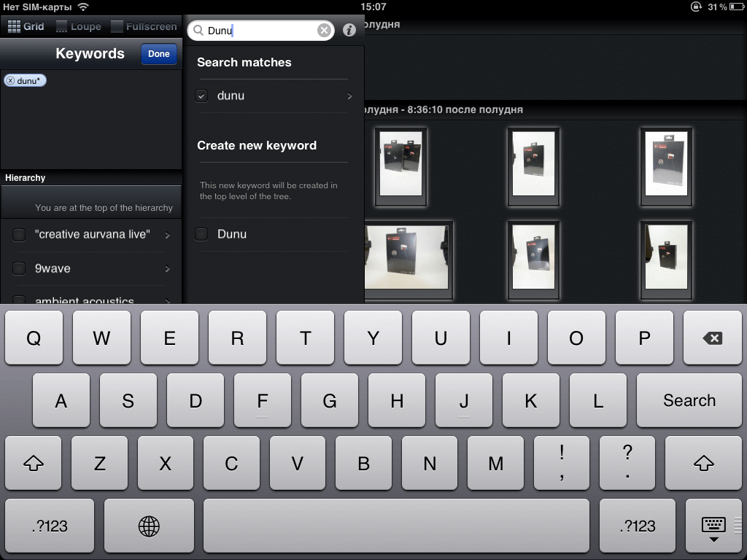Remove the dunu* keyword tag
747x560 pixels.
point(10,80)
